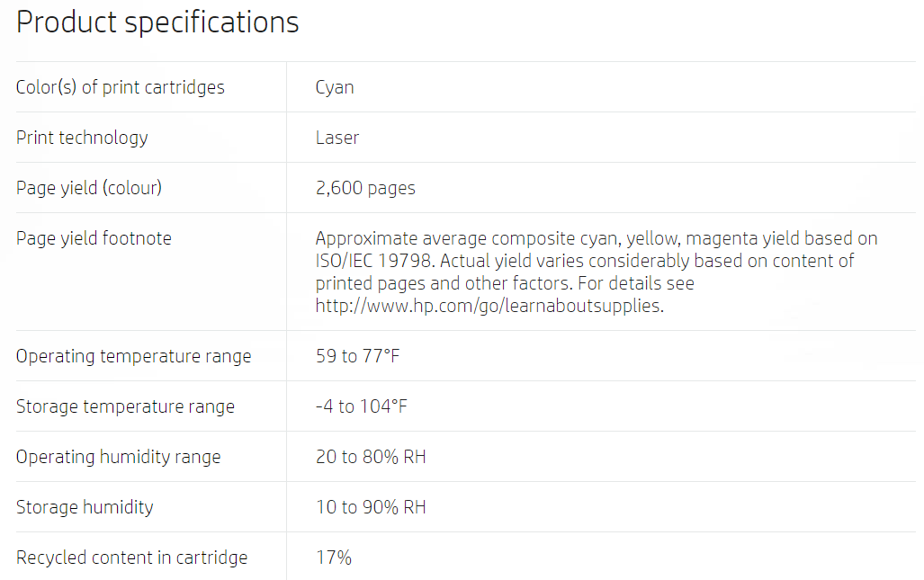Click the Operating temperature range label

coord(134,356)
